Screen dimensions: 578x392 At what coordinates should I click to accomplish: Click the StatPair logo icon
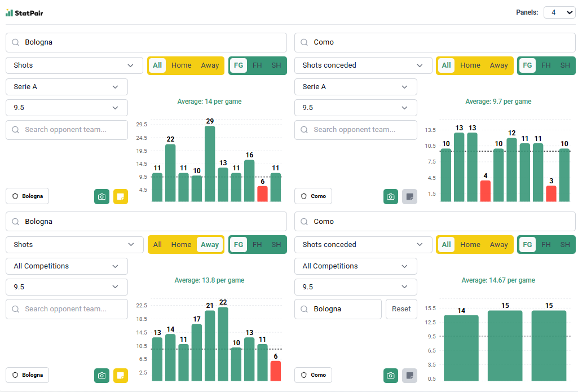(x=9, y=12)
